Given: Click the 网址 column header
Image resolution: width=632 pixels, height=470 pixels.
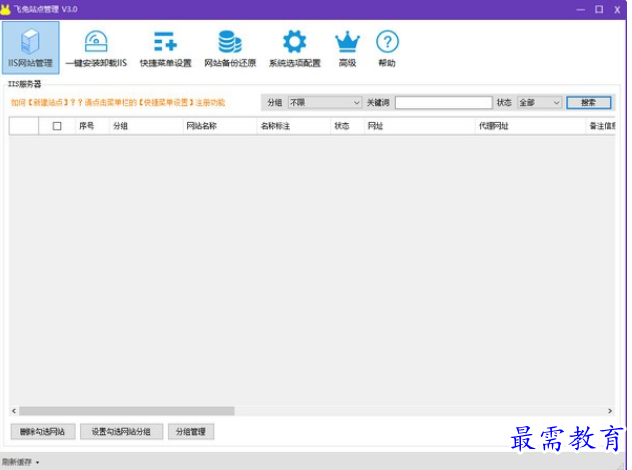Looking at the screenshot, I should tap(375, 126).
